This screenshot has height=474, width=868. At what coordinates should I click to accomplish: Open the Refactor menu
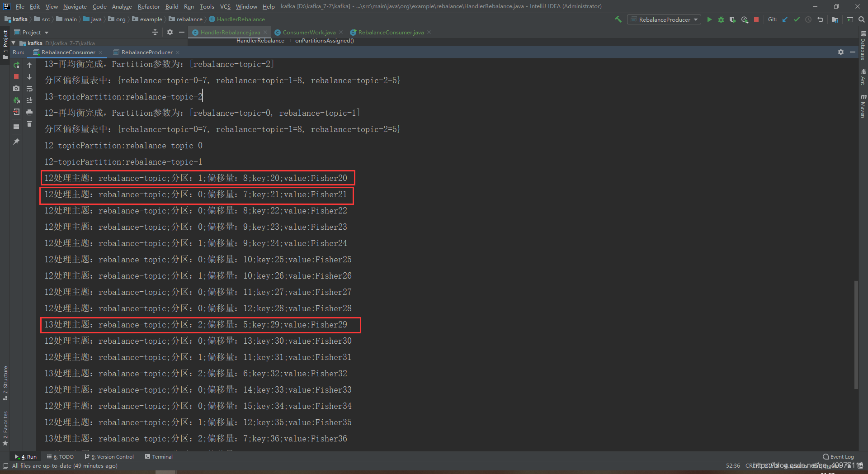click(149, 6)
